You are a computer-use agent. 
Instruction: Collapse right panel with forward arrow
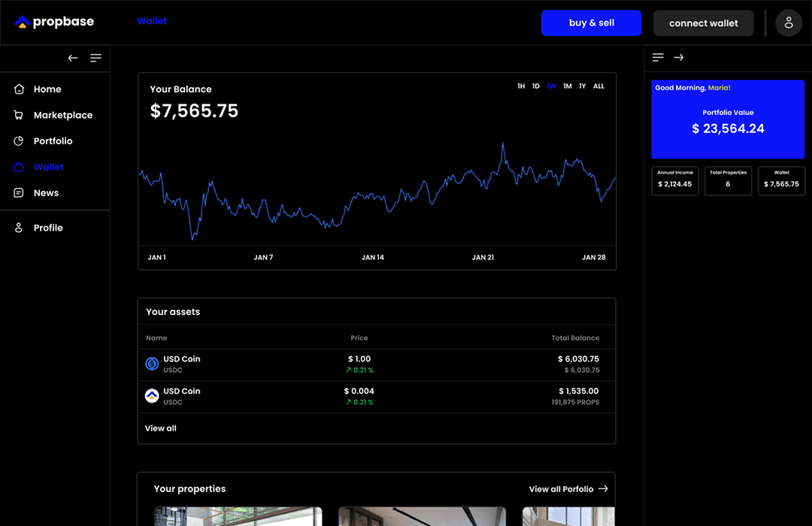678,58
